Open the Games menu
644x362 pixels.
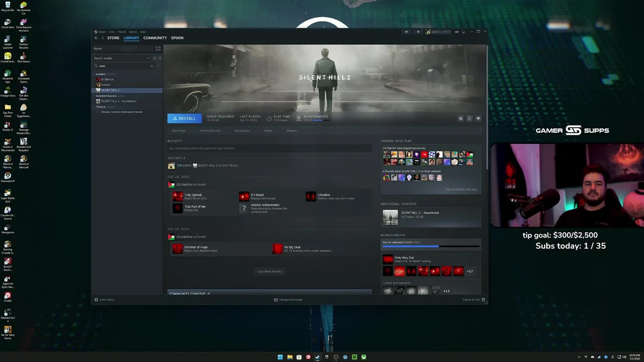[133, 32]
